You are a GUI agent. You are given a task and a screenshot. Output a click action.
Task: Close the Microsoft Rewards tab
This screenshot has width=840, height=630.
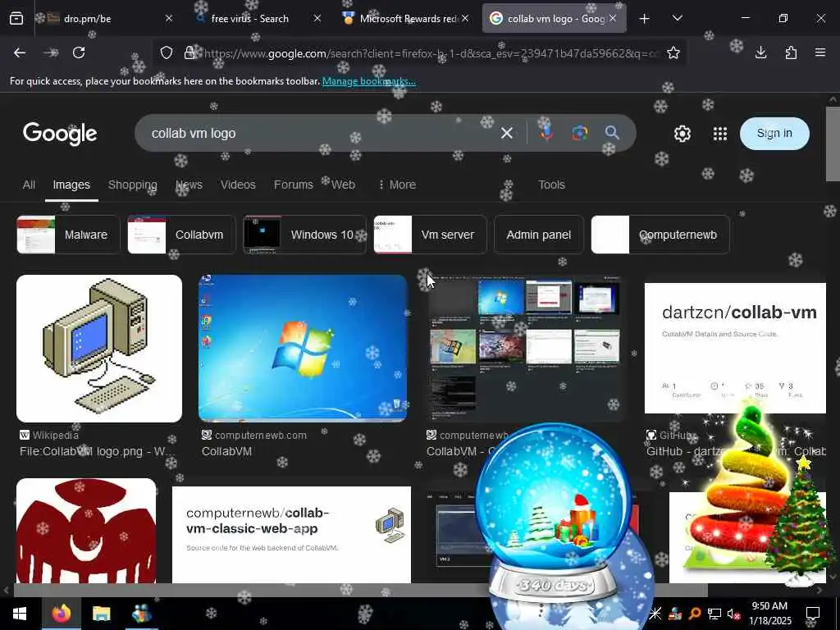click(465, 18)
